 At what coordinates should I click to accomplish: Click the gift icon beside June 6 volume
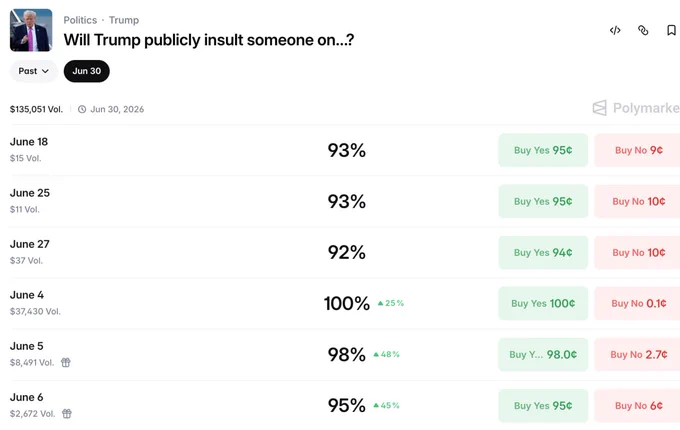[67, 414]
